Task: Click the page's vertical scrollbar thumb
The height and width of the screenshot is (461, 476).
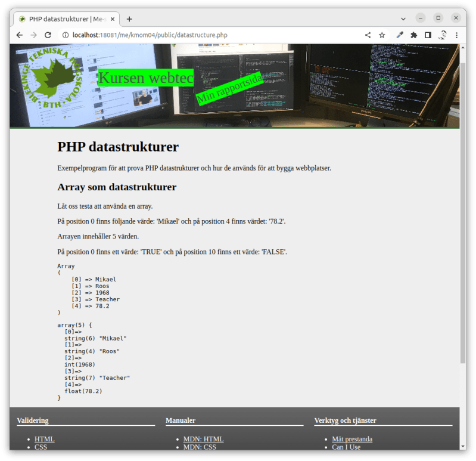Action: tap(463, 213)
